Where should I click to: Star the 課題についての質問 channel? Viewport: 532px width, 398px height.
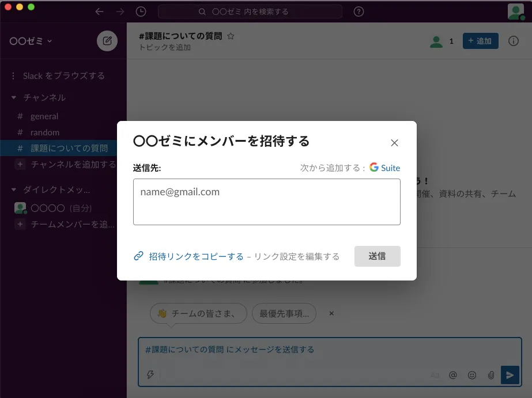231,36
